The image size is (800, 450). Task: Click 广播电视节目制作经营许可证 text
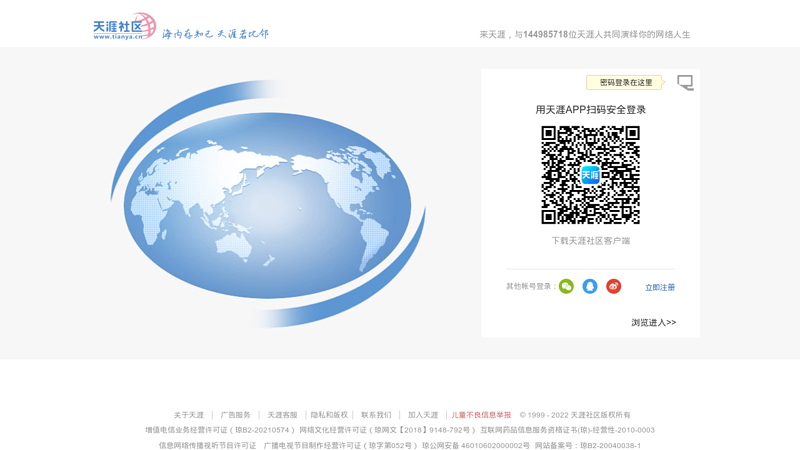click(x=340, y=445)
